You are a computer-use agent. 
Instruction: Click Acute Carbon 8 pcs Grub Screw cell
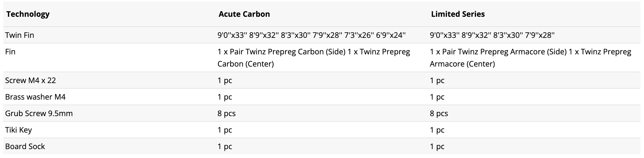[227, 113]
